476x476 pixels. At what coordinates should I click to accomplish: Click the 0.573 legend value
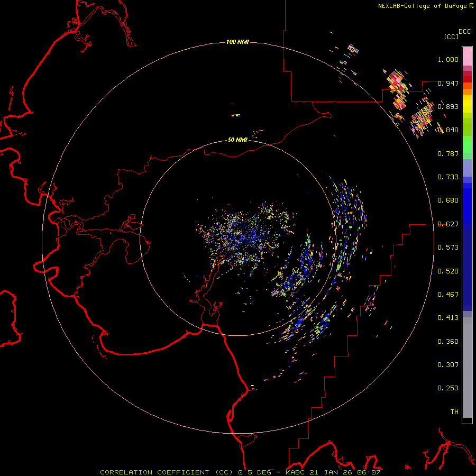click(x=448, y=248)
